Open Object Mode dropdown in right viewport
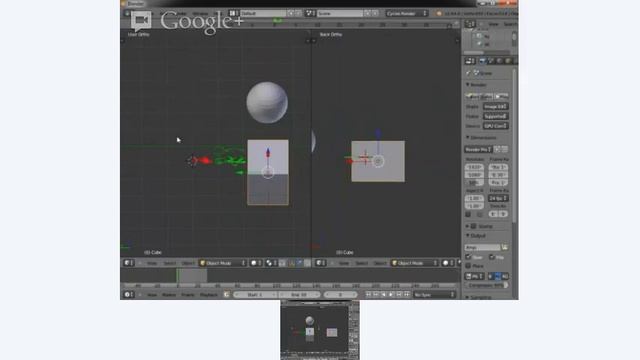This screenshot has width=640, height=360. point(415,263)
